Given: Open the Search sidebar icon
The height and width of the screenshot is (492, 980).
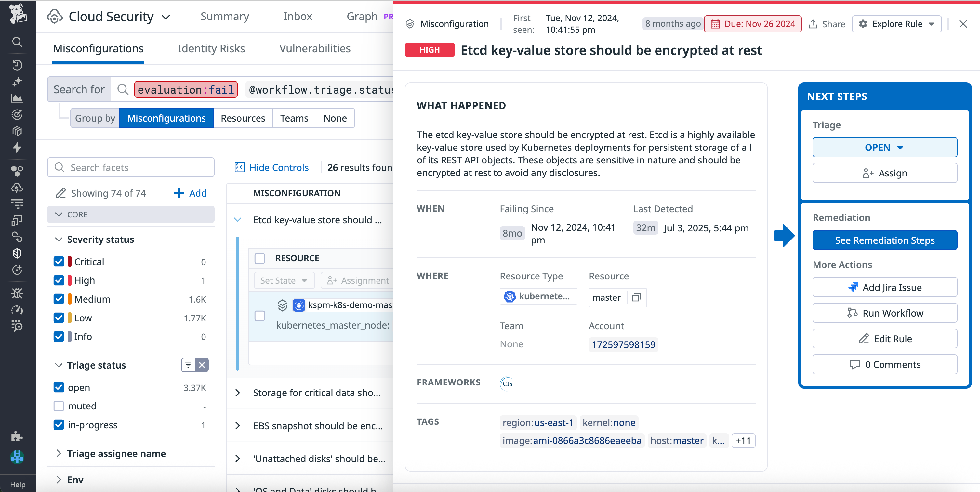Looking at the screenshot, I should pyautogui.click(x=17, y=42).
